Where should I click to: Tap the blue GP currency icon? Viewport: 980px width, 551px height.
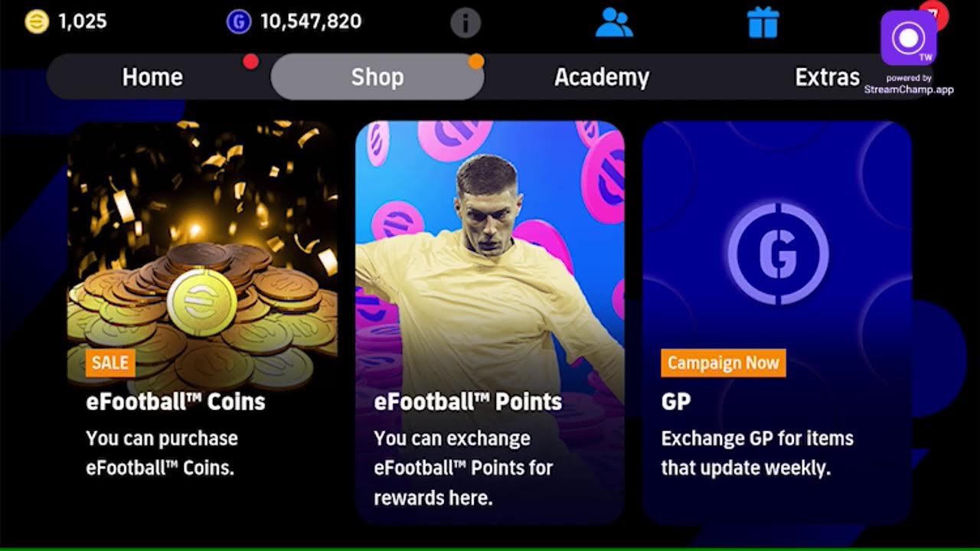[x=239, y=21]
